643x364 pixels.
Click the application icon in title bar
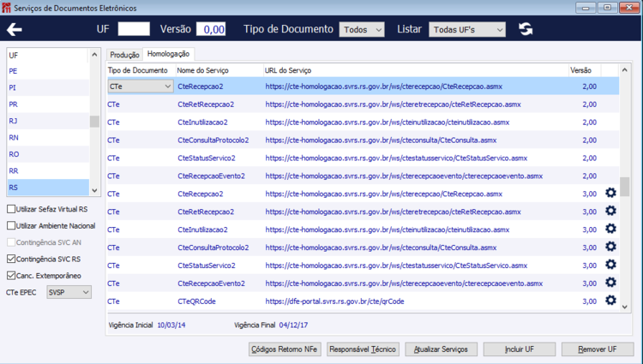click(6, 8)
